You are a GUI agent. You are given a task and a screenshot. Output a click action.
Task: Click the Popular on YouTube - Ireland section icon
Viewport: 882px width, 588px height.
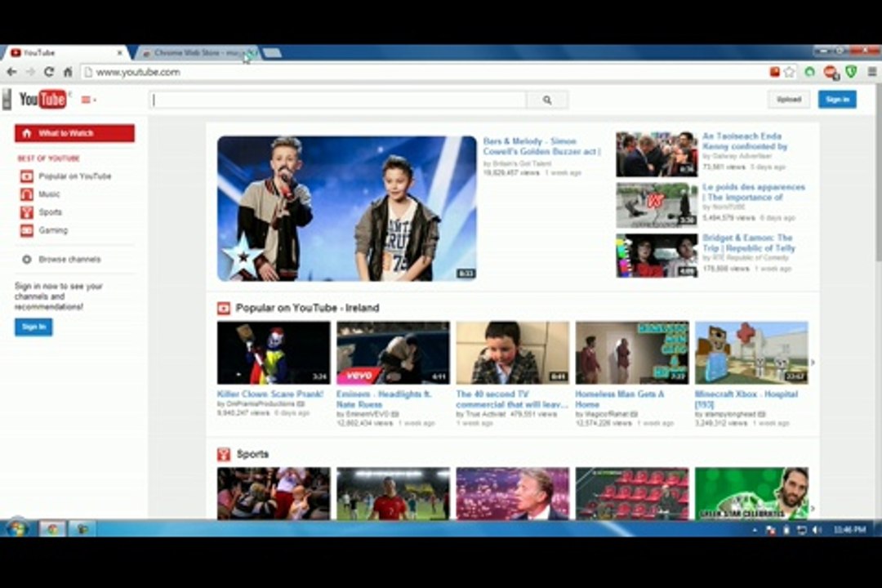(223, 308)
